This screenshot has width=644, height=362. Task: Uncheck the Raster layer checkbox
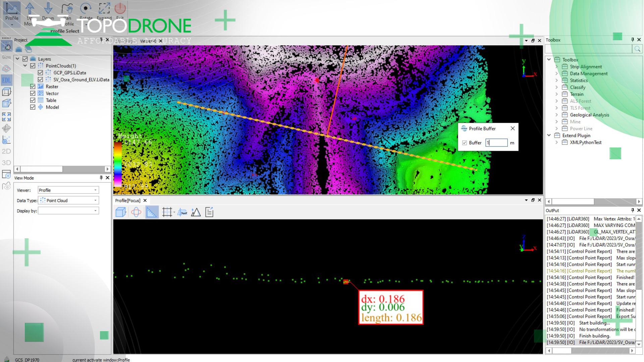pos(33,86)
